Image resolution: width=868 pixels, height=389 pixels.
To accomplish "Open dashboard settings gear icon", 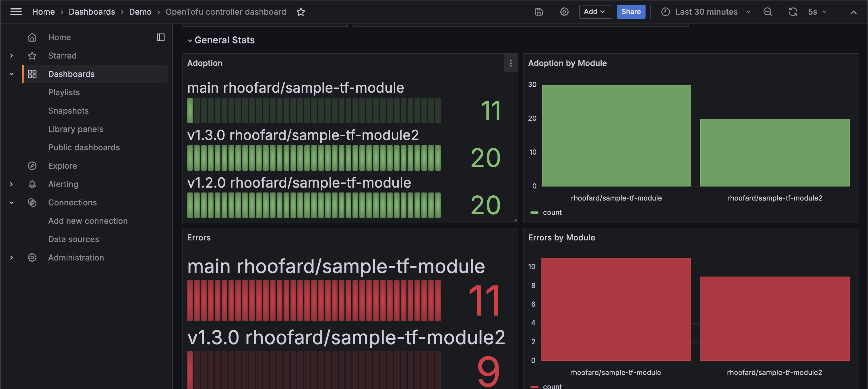I will pos(564,12).
